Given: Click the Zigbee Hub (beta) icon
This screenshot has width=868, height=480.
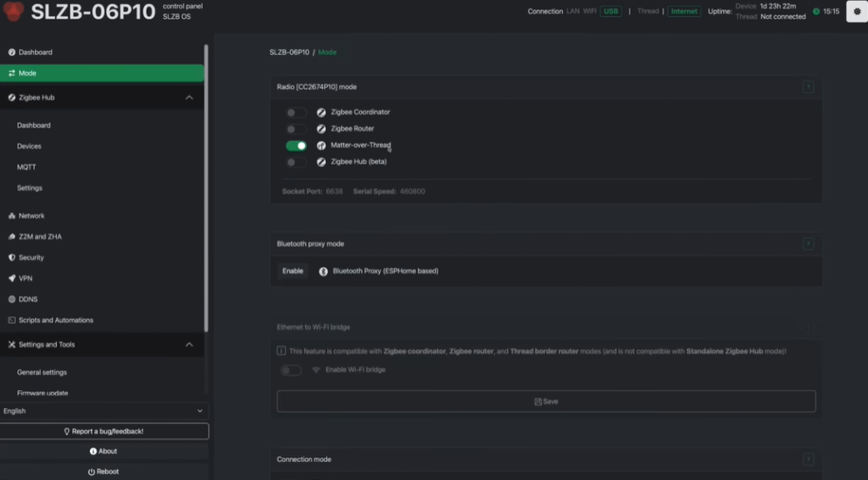Looking at the screenshot, I should [x=321, y=162].
